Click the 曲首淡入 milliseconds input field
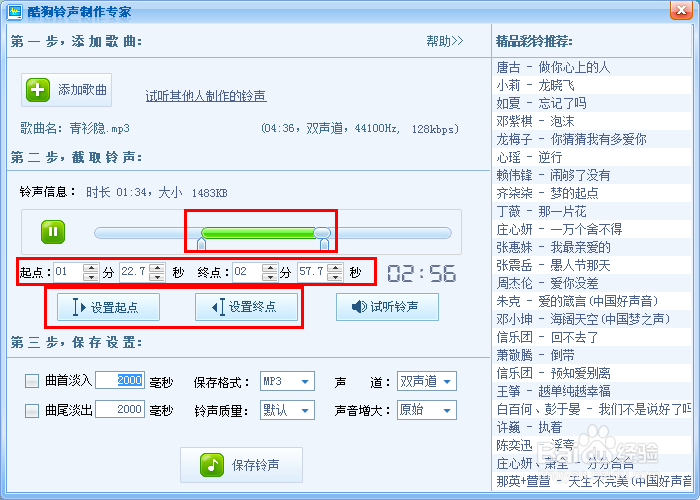This screenshot has height=500, width=700. pos(120,380)
